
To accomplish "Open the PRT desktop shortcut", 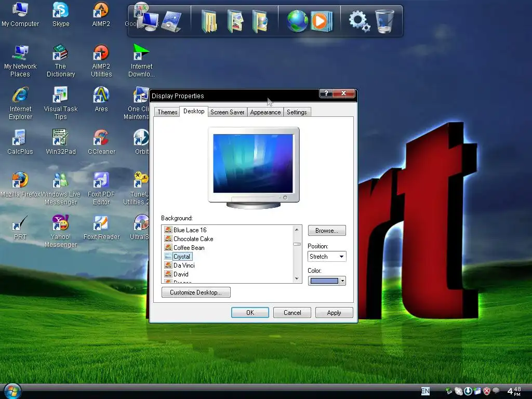I will [20, 228].
